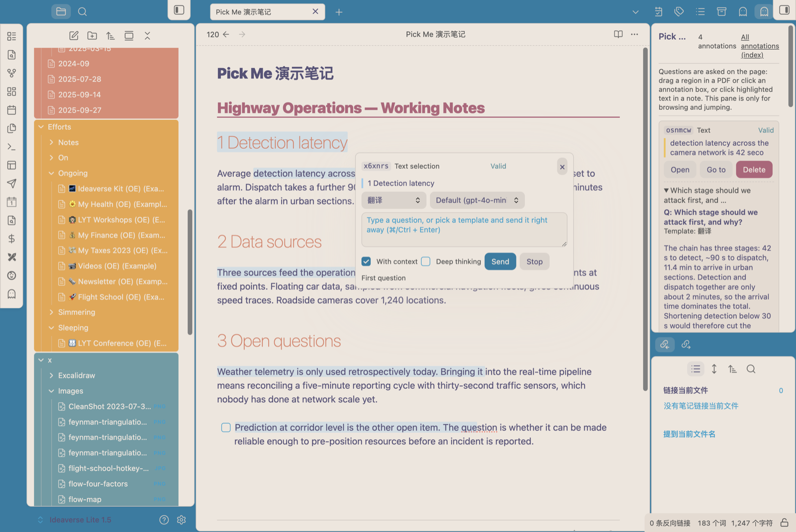Collapse the 'Which stage should we attack' question
Viewport: 796px width, 532px height.
[666, 190]
